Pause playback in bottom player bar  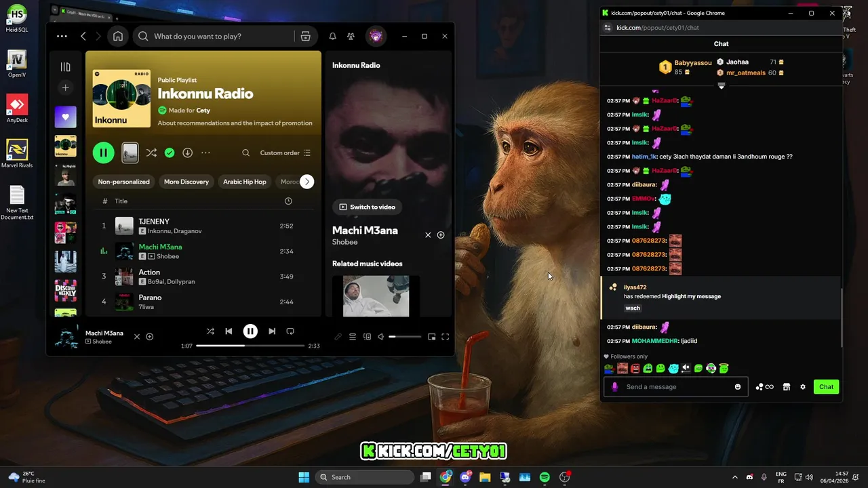[250, 331]
